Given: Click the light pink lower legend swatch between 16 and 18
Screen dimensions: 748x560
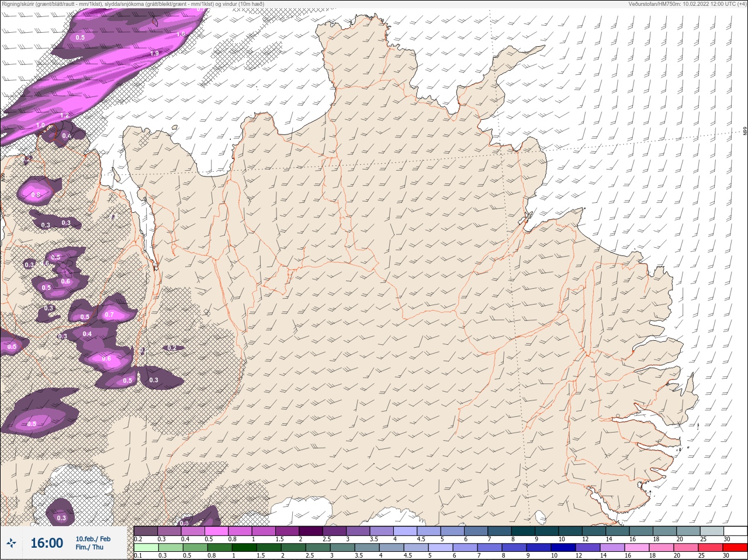Looking at the screenshot, I should [x=636, y=548].
